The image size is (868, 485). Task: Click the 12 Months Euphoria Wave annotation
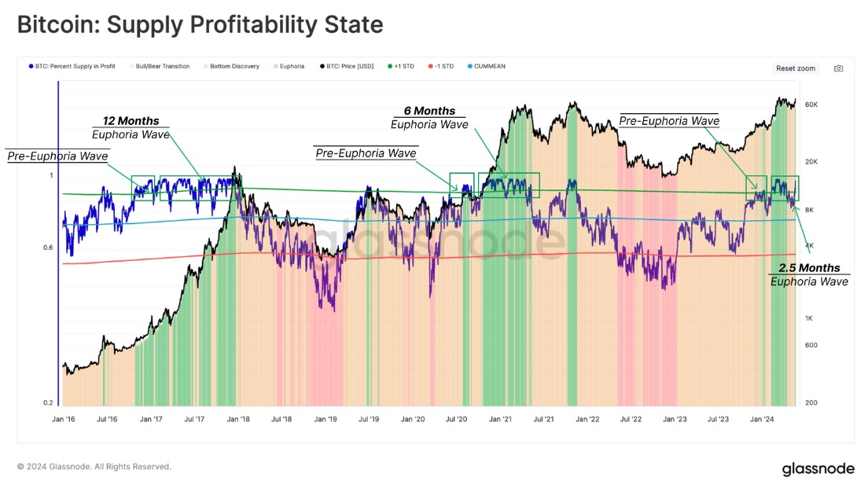tap(131, 127)
